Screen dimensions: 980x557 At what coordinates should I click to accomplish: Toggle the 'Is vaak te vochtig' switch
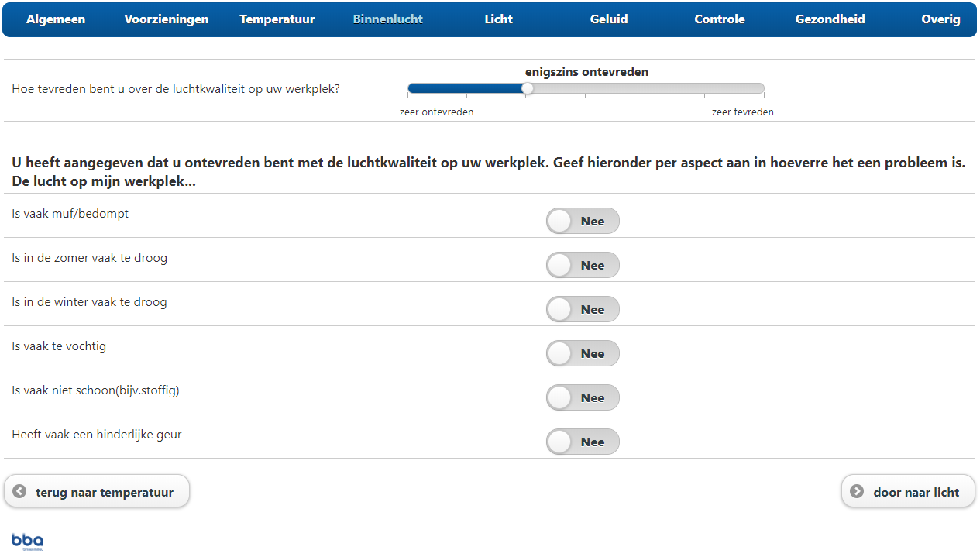[x=583, y=353]
